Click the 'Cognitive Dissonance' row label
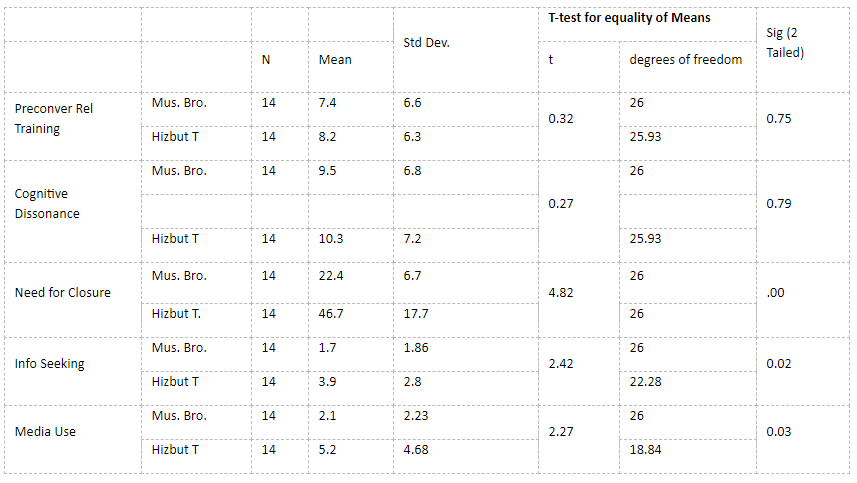This screenshot has height=483, width=857. click(x=47, y=204)
